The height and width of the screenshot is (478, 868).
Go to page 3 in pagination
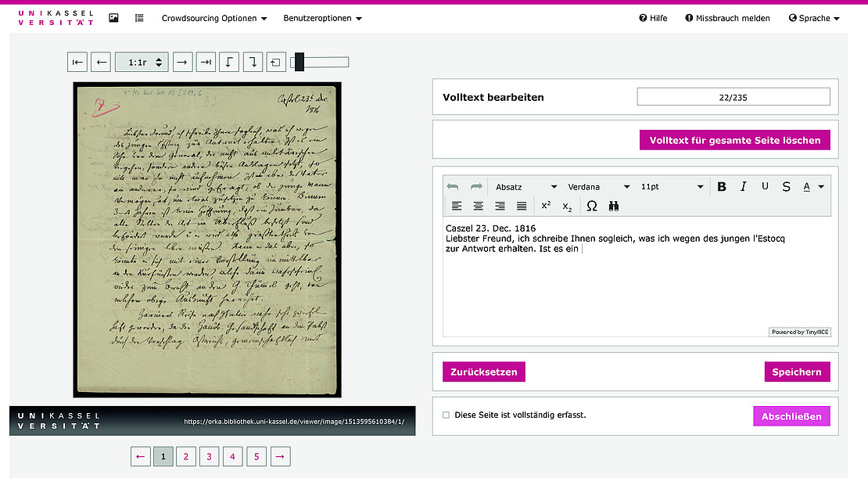209,456
